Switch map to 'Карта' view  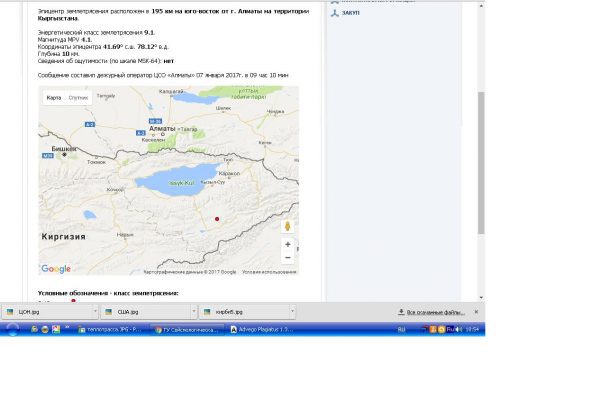(x=54, y=98)
